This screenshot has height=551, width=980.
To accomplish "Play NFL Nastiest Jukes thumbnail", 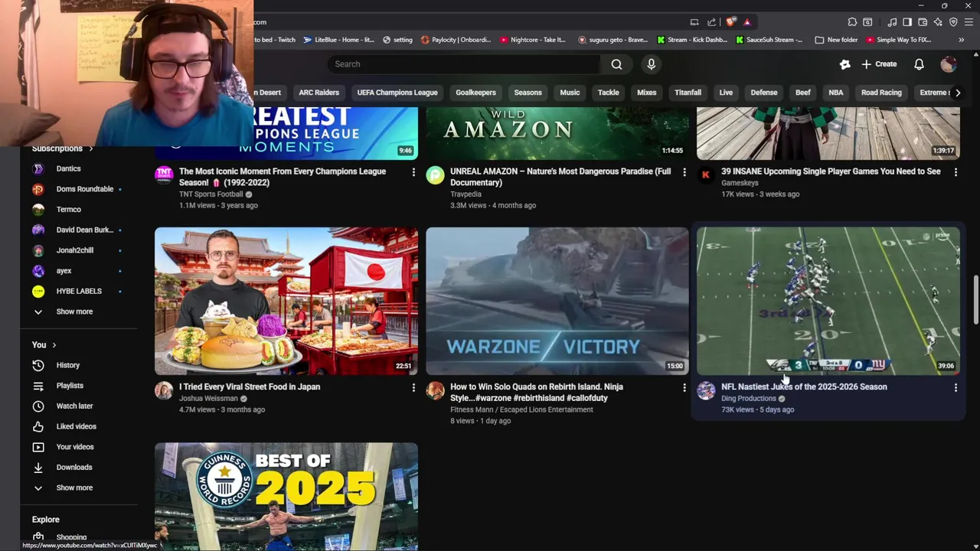I will click(x=828, y=301).
